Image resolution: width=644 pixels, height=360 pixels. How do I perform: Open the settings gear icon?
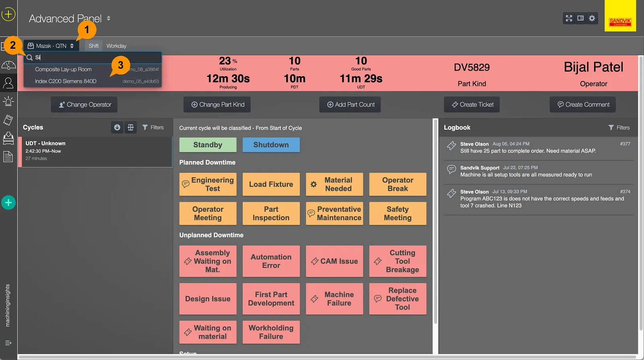click(592, 18)
